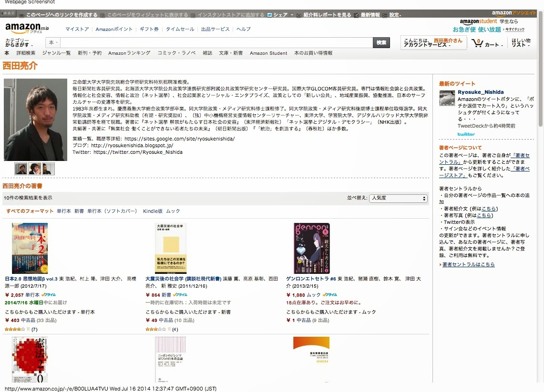This screenshot has width=544, height=392.
Task: Click Prime badge next to ¥2,057
Action: tap(49, 295)
